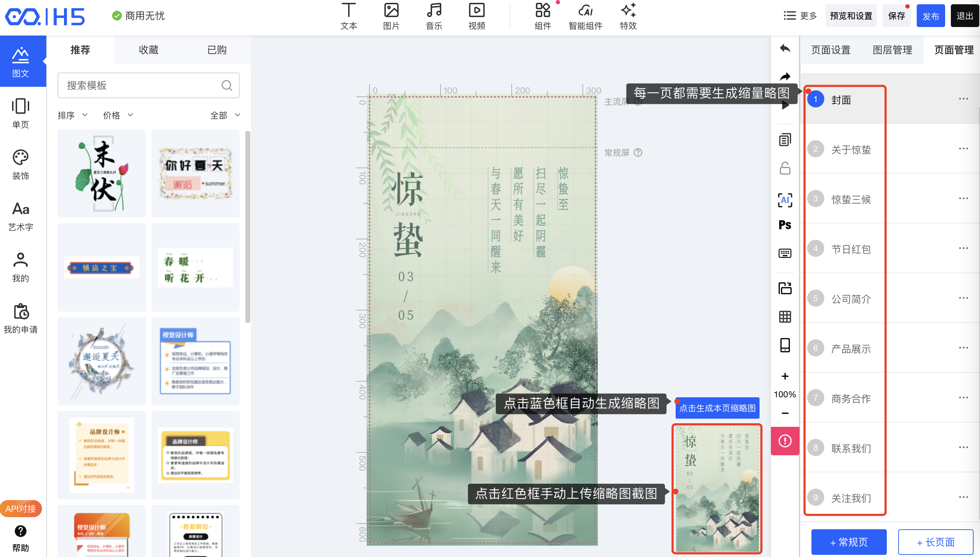Toggle the lock icon in toolbar

coord(785,168)
